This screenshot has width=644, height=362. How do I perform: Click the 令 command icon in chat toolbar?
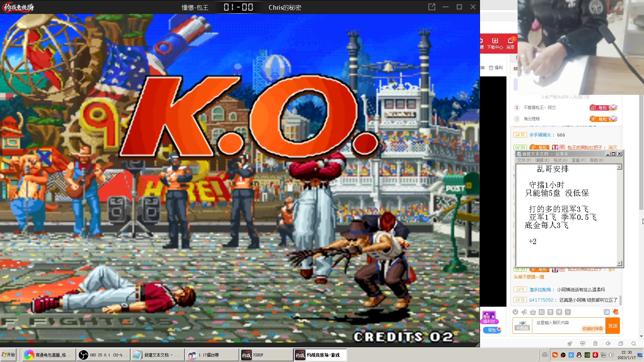click(x=568, y=312)
